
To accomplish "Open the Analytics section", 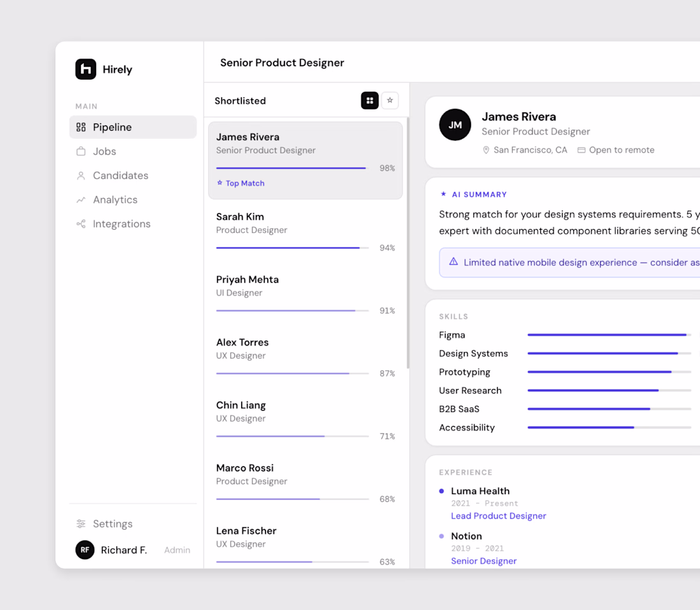I will (x=133, y=199).
